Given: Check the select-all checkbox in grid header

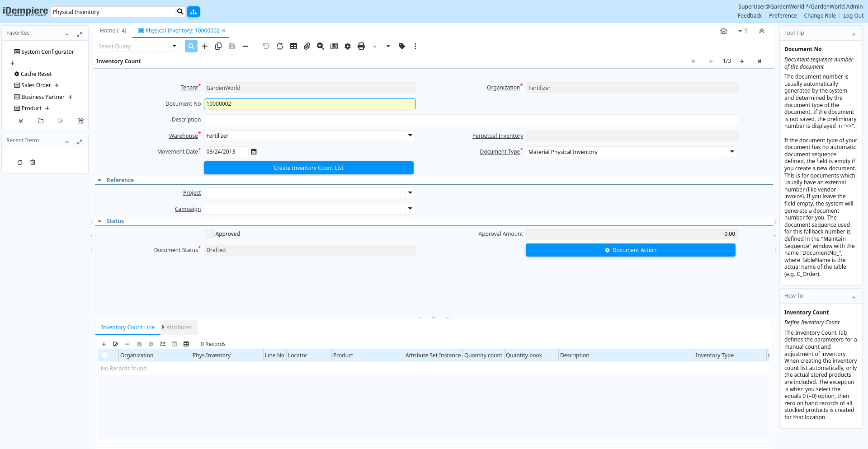Looking at the screenshot, I should (x=105, y=355).
